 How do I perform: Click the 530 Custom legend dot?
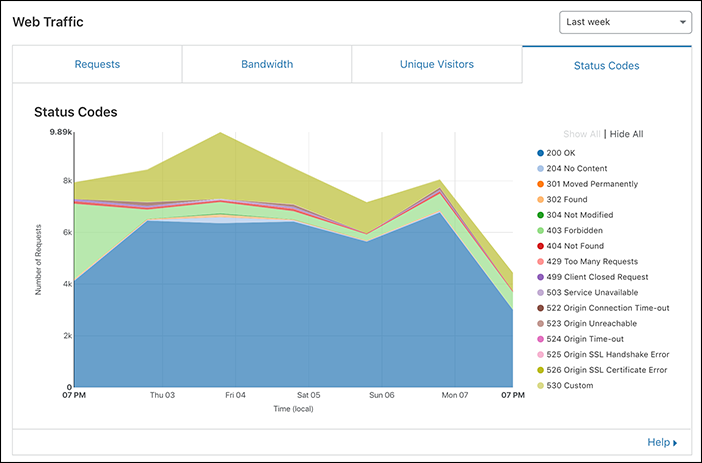pyautogui.click(x=540, y=385)
